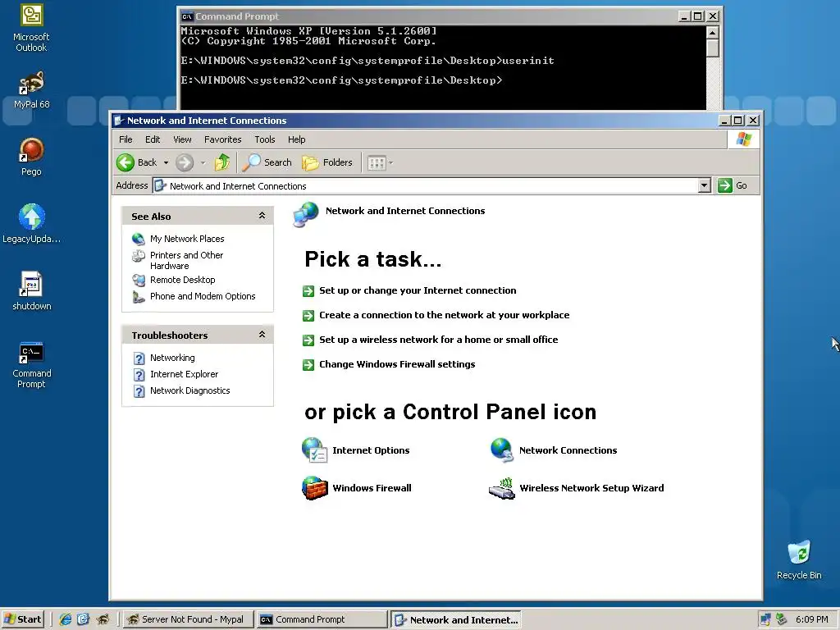This screenshot has height=630, width=840.
Task: Open the File menu
Action: [126, 139]
